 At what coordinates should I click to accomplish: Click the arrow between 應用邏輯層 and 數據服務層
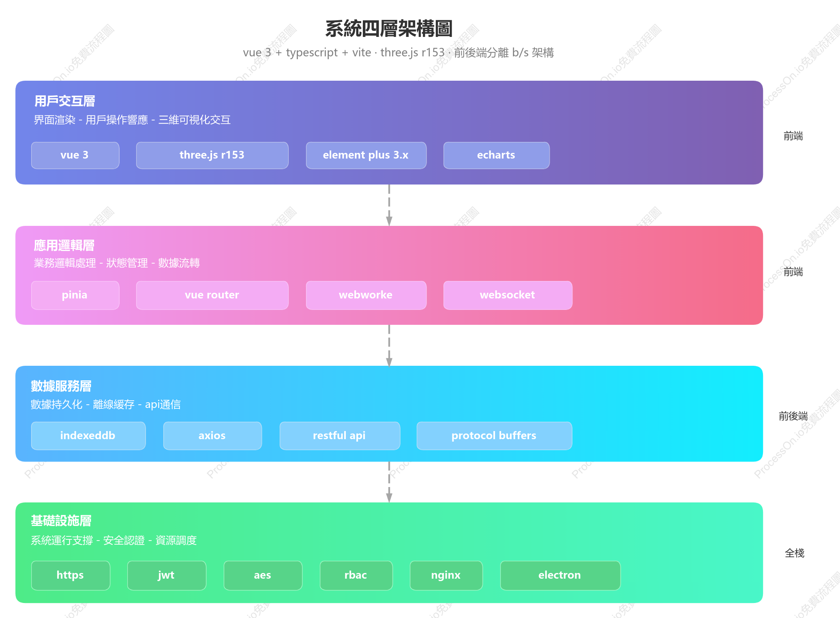pos(389,345)
